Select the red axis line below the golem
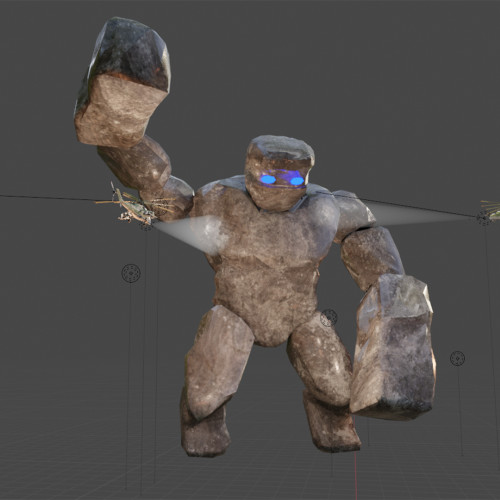500x500 pixels. 356,473
